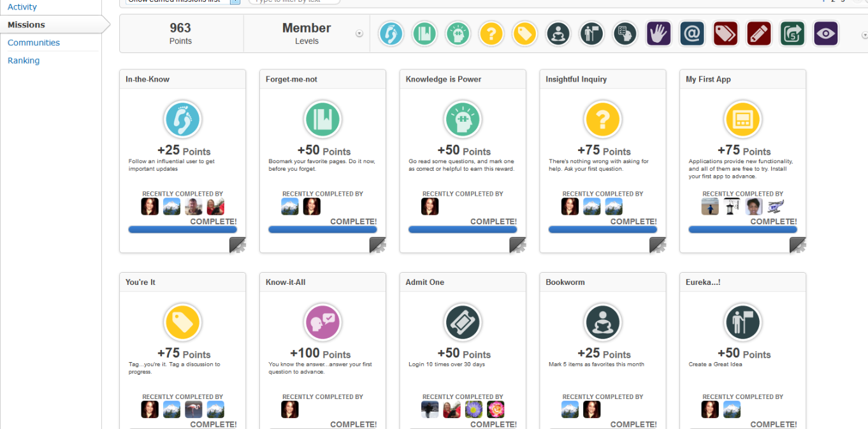Select the green bookmark badge in the badge strip
Image resolution: width=868 pixels, height=429 pixels.
tap(424, 34)
